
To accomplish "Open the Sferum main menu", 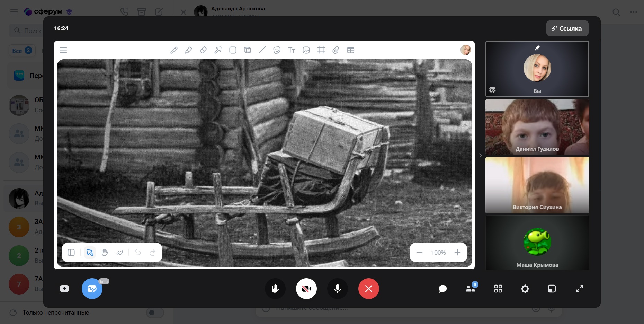I will click(x=14, y=12).
